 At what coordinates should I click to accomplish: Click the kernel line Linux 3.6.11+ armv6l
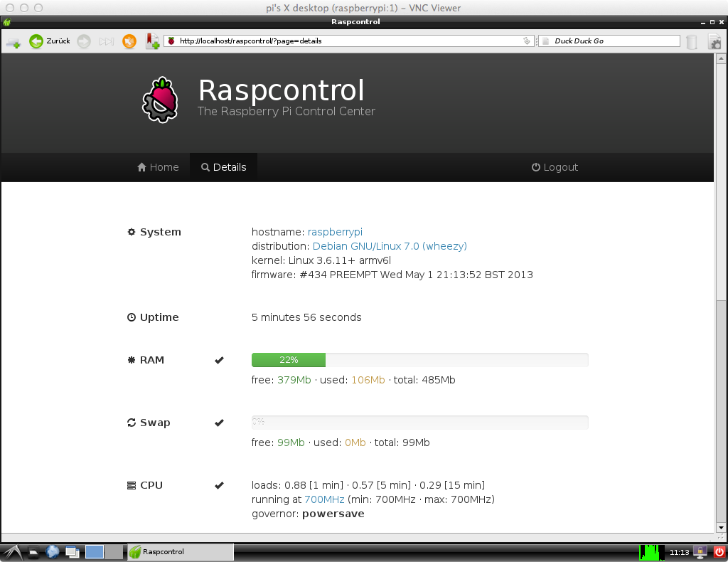coord(321,260)
